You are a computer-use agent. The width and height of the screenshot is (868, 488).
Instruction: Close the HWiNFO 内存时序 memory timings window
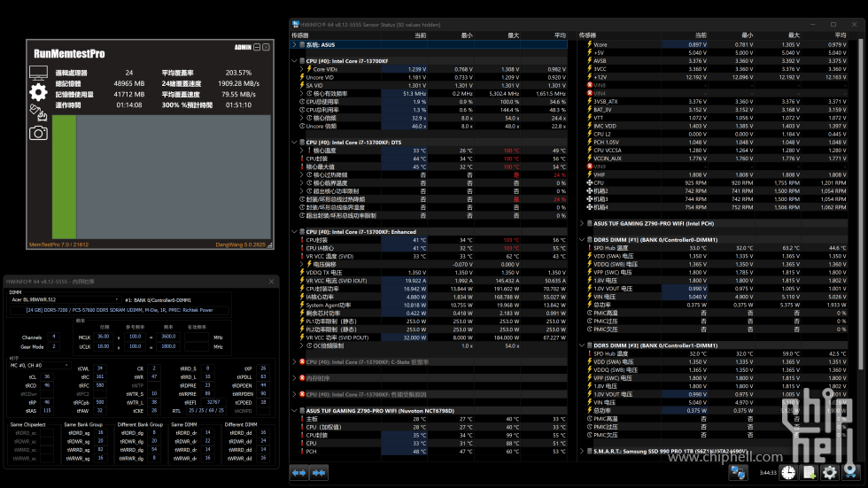pos(271,282)
